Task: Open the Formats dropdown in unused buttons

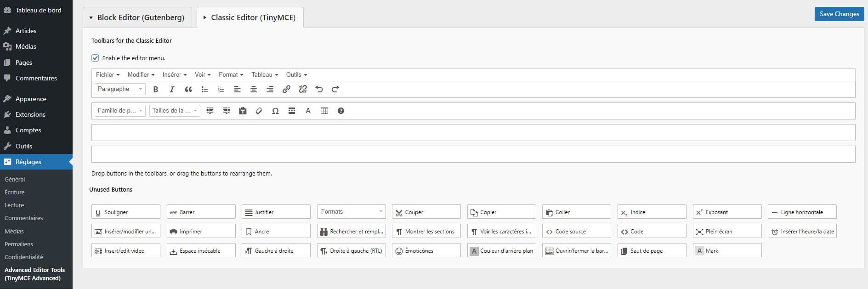Action: pyautogui.click(x=352, y=212)
